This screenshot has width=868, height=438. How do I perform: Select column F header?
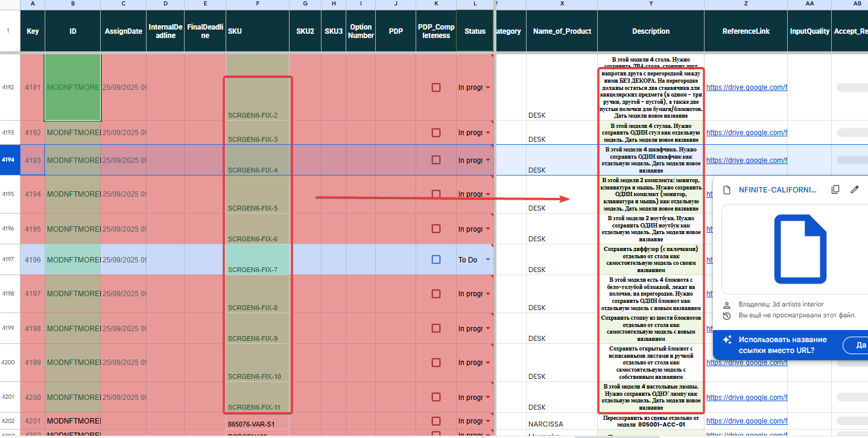(258, 5)
